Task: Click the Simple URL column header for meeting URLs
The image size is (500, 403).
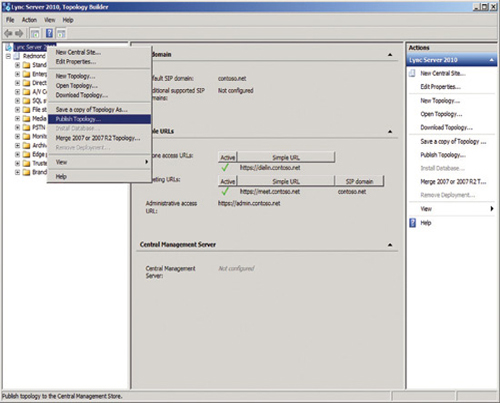Action: [x=286, y=181]
